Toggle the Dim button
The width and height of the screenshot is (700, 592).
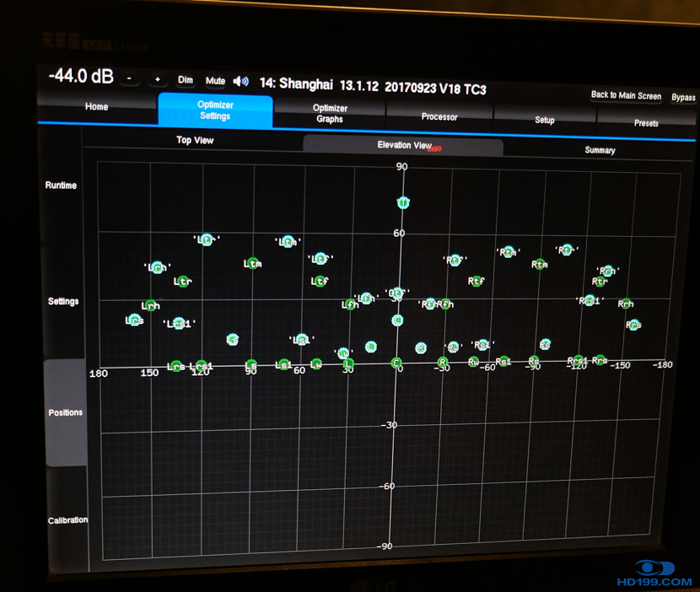point(186,80)
